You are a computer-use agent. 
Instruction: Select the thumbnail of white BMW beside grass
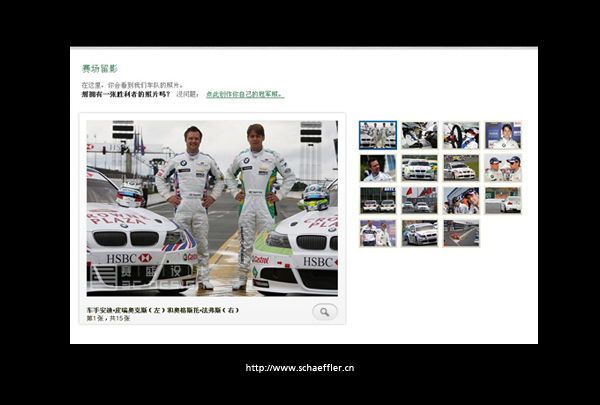(x=461, y=168)
